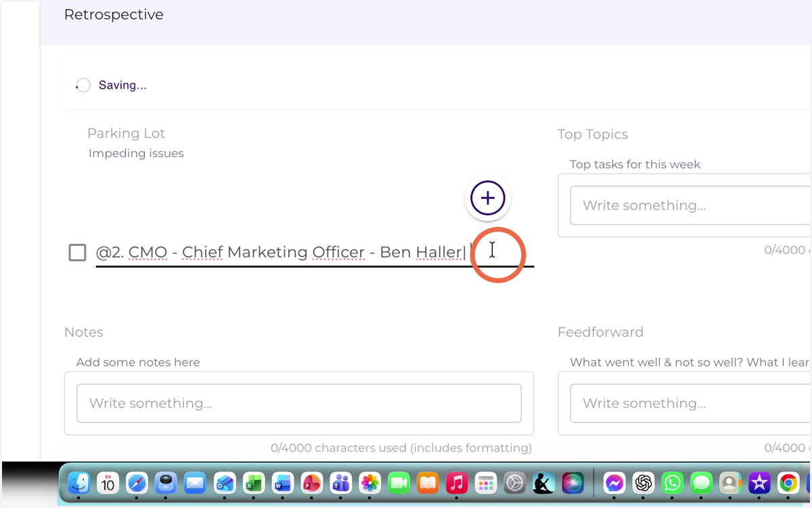
Task: Click the Top Topics title
Action: tap(593, 134)
